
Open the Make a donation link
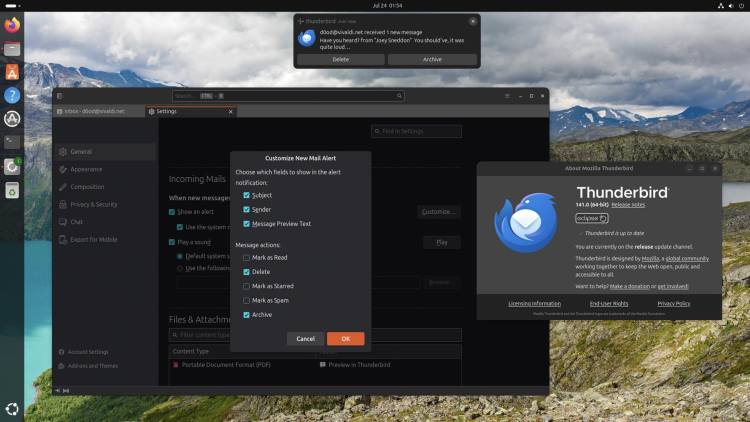click(629, 287)
